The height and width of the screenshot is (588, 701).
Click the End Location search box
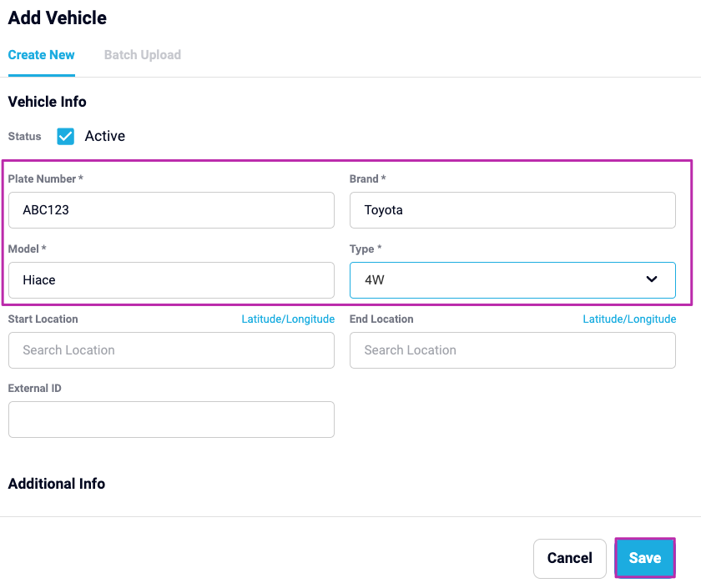(512, 350)
